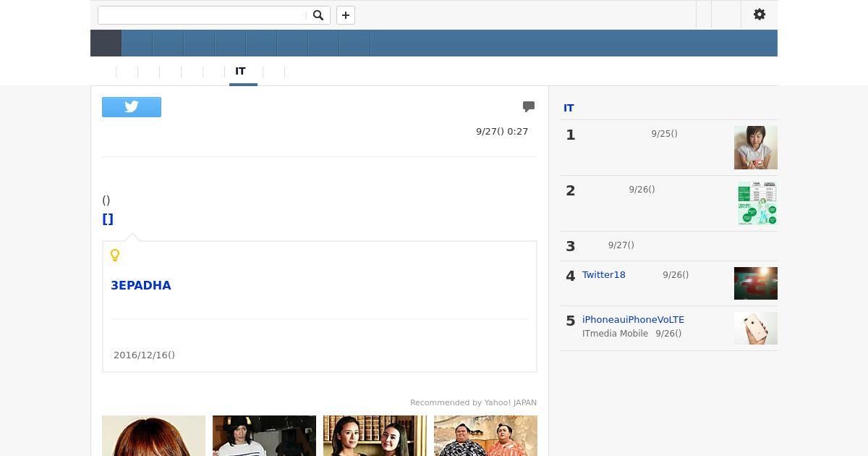868x456 pixels.
Task: Open ranking 2 green infographic thumbnail
Action: tap(756, 203)
